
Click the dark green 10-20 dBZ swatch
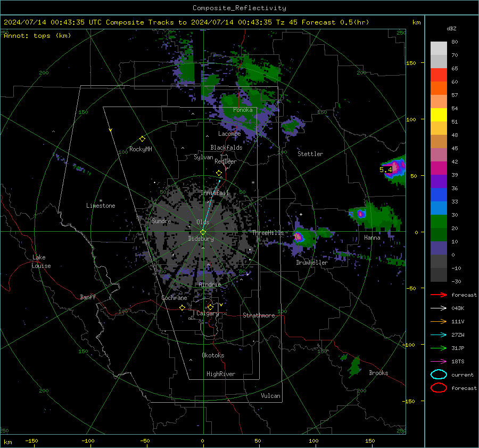(x=439, y=235)
